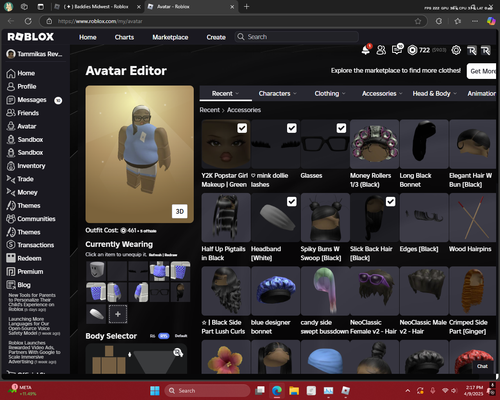The width and height of the screenshot is (500, 400).
Task: Uncheck Slick Back Hair (Black) checkbox
Action: tap(391, 201)
